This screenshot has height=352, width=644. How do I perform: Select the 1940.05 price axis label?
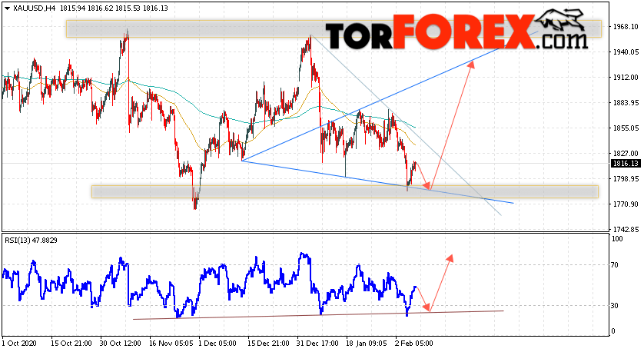626,52
